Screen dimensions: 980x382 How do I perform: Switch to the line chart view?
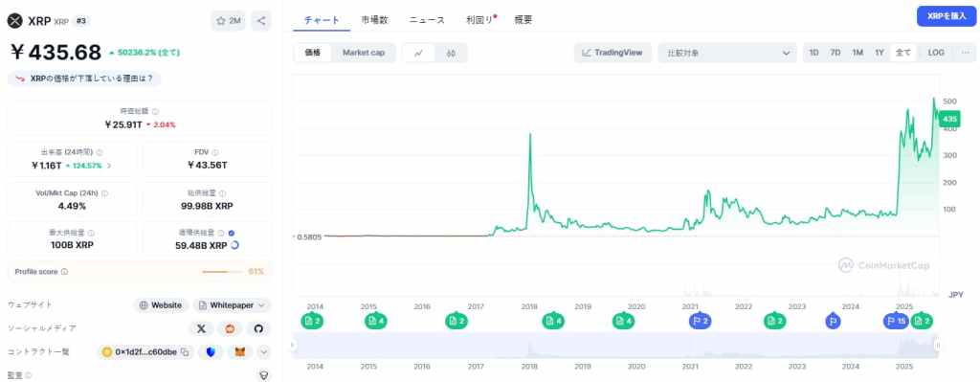pyautogui.click(x=419, y=54)
